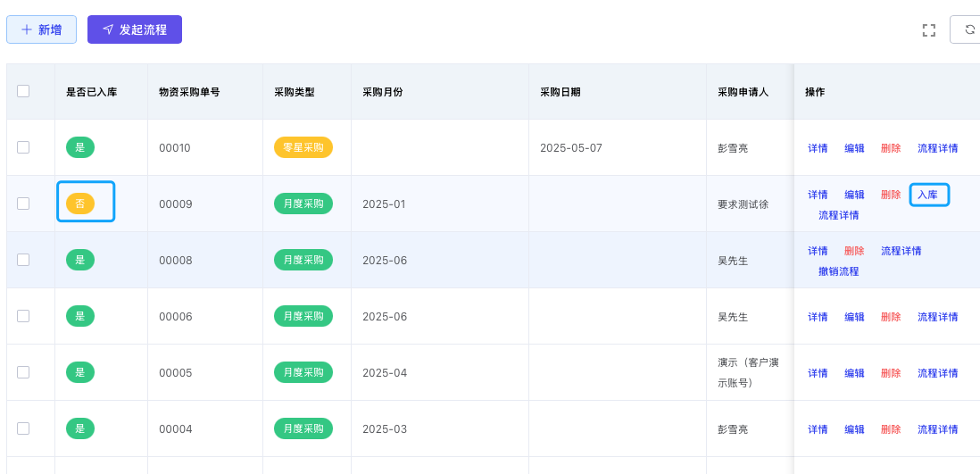The height and width of the screenshot is (474, 980).
Task: Click applicant 演示（客户演示账号）
Action: click(748, 373)
